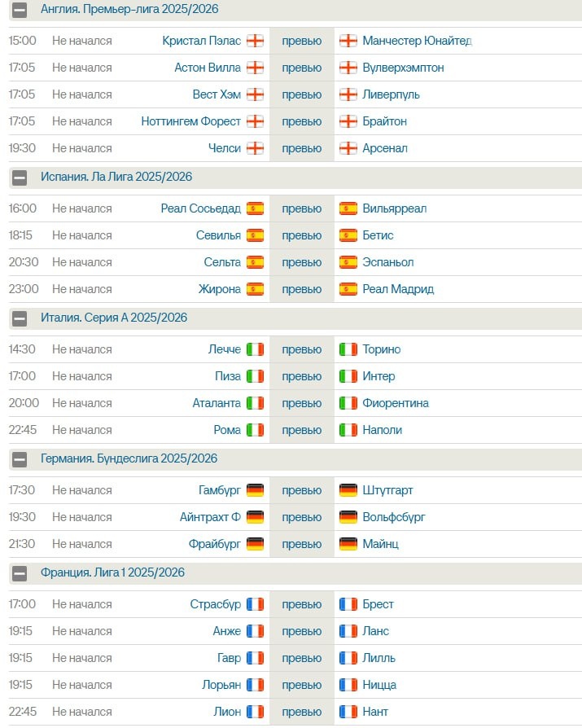This screenshot has width=582, height=728.
Task: Click England flag beside Манчестер Юнайтед
Action: [348, 41]
